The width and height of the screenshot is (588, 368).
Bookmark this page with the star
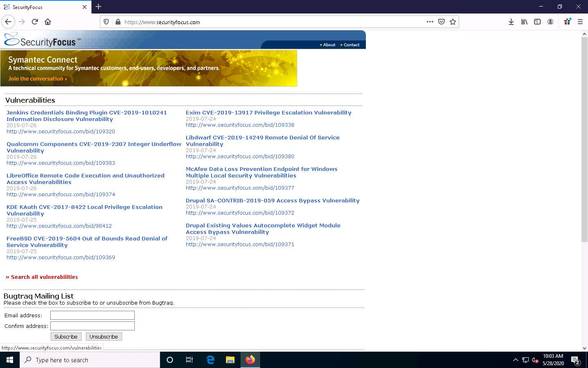coord(453,22)
